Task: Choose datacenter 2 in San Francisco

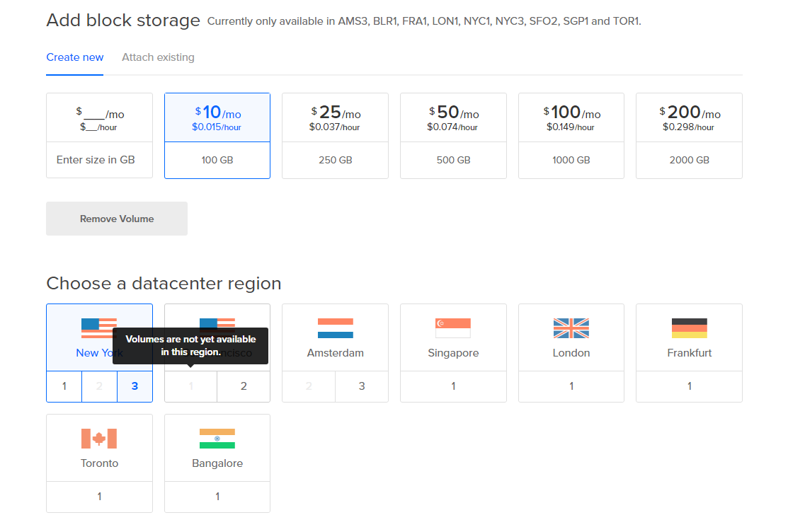Action: point(243,386)
